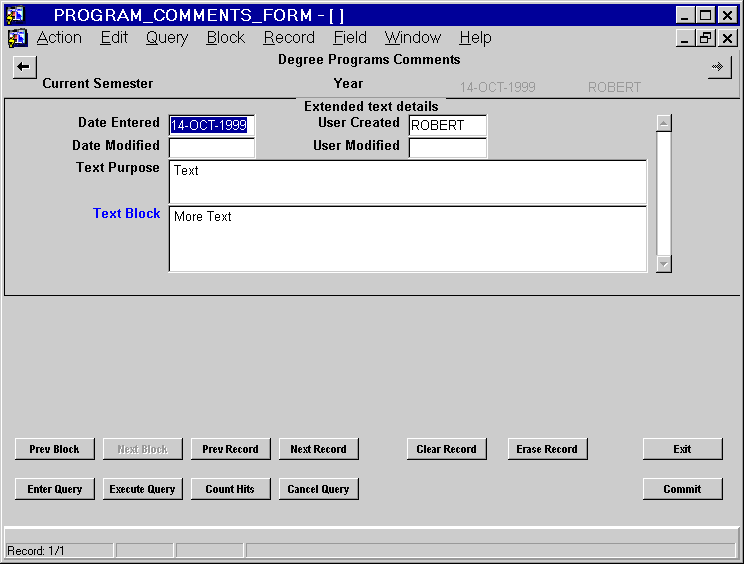This screenshot has width=744, height=564.
Task: Open the Query menu
Action: click(x=167, y=37)
